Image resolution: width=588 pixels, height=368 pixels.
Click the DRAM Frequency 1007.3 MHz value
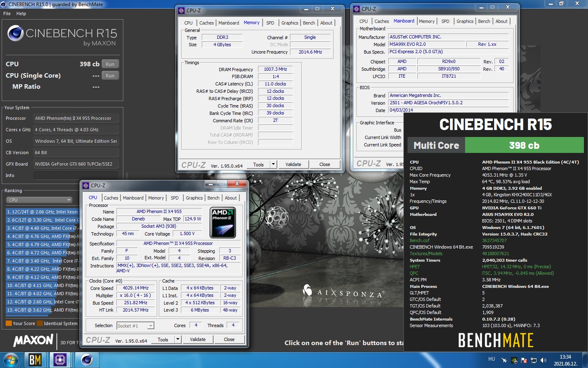point(275,69)
